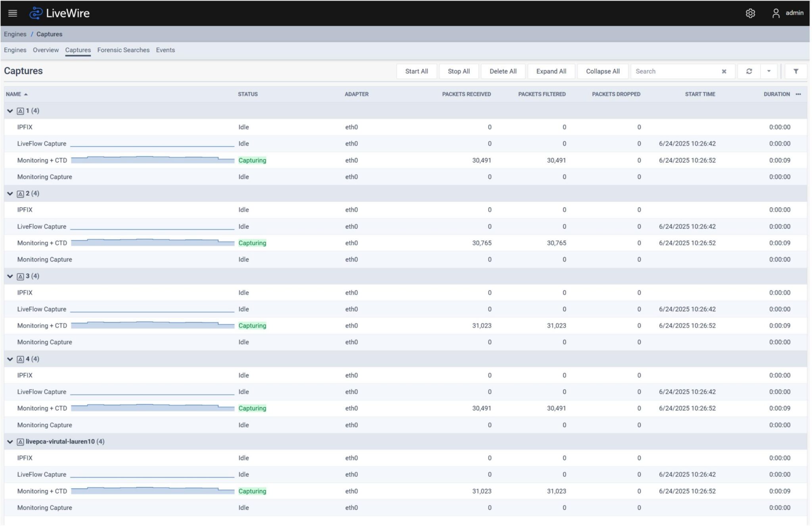
Task: Open the column options ellipsis icon
Action: point(798,94)
